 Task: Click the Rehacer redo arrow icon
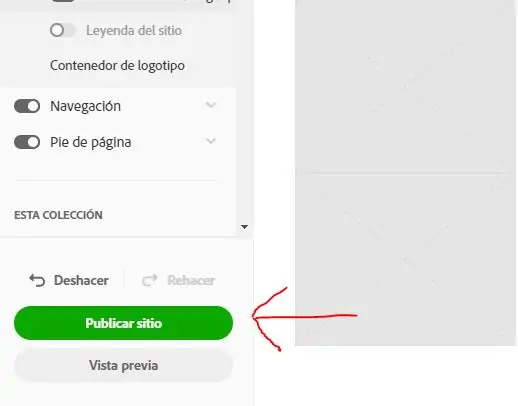(150, 280)
